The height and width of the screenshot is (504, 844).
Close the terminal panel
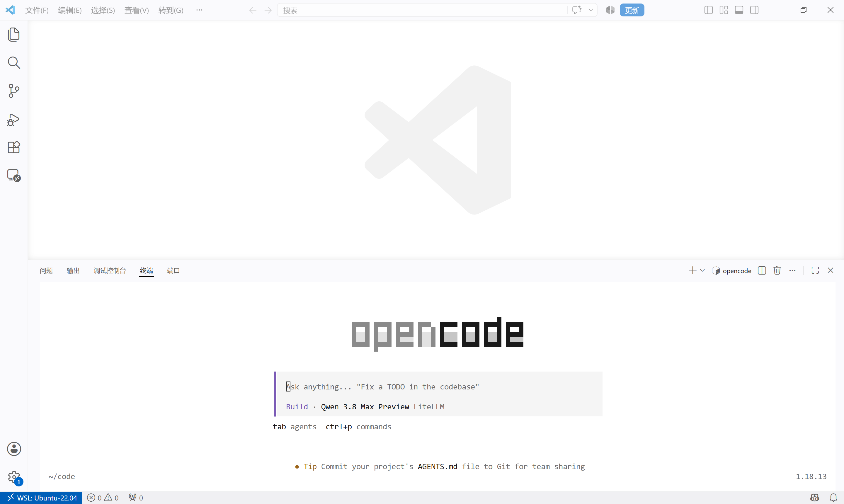point(831,270)
